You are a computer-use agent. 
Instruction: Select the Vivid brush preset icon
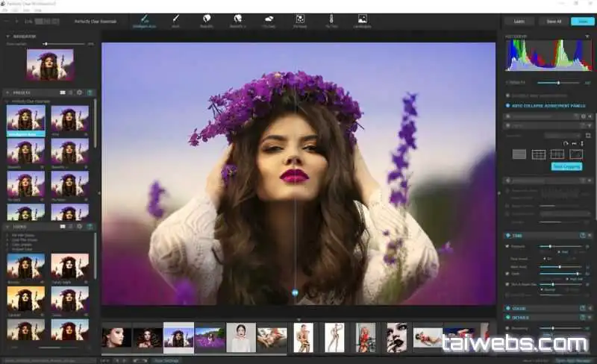175,19
